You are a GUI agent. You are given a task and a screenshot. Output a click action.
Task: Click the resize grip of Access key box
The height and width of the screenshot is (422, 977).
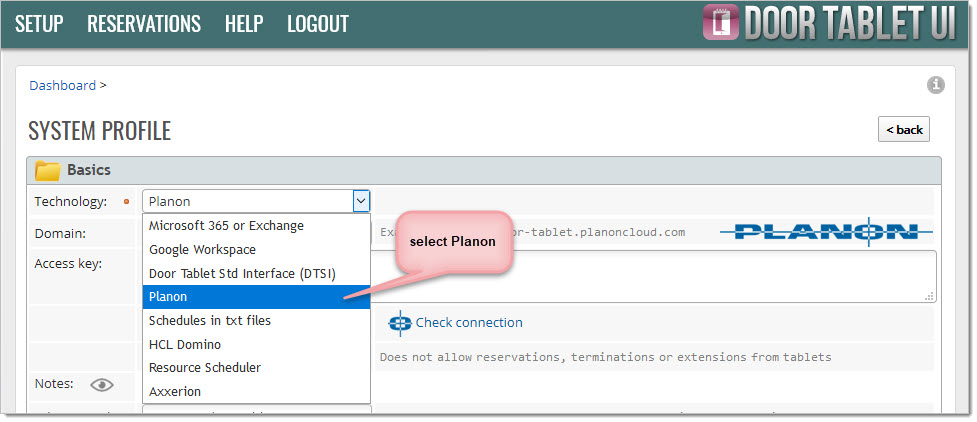point(929,296)
